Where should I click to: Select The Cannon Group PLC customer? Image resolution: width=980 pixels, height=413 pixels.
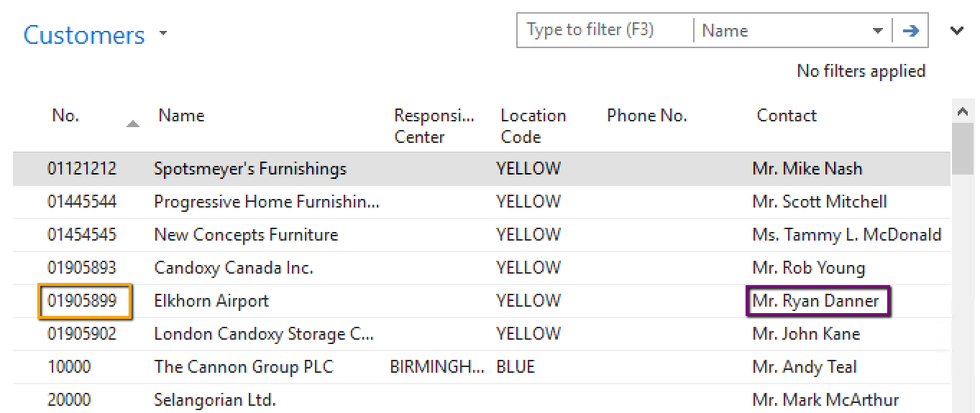click(244, 367)
